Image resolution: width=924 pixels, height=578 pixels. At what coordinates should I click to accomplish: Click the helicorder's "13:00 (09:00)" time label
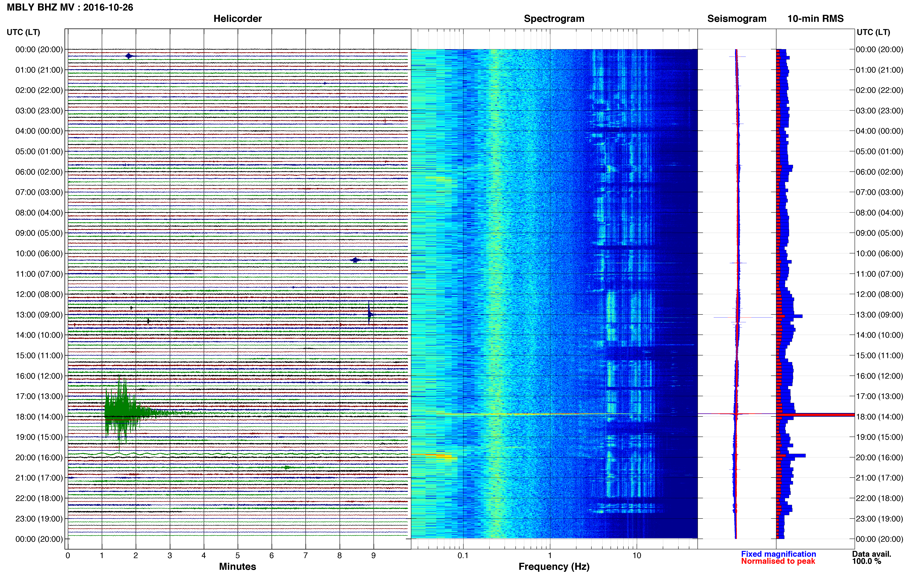39,315
